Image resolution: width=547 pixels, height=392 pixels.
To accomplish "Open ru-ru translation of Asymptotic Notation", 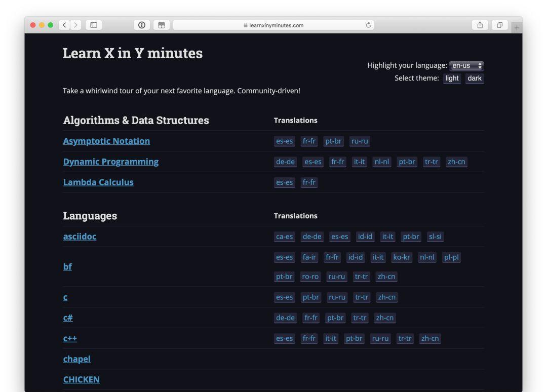I will [360, 141].
